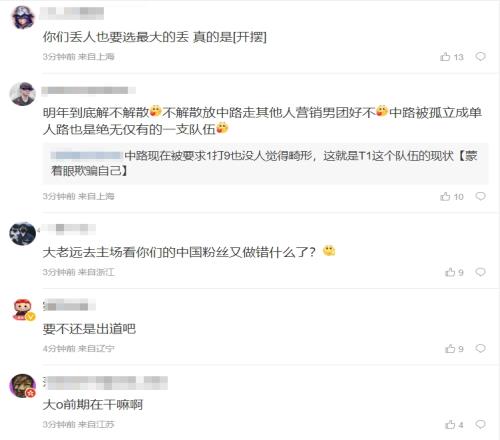Like the 要不还是出道吧 comment
Screen dimensions: 500x440
[x=454, y=349]
